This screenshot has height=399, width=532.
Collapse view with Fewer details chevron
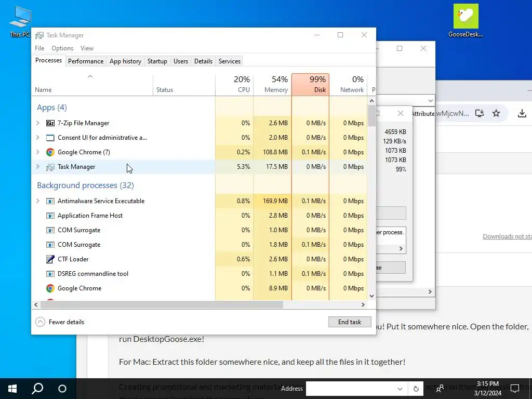click(40, 322)
